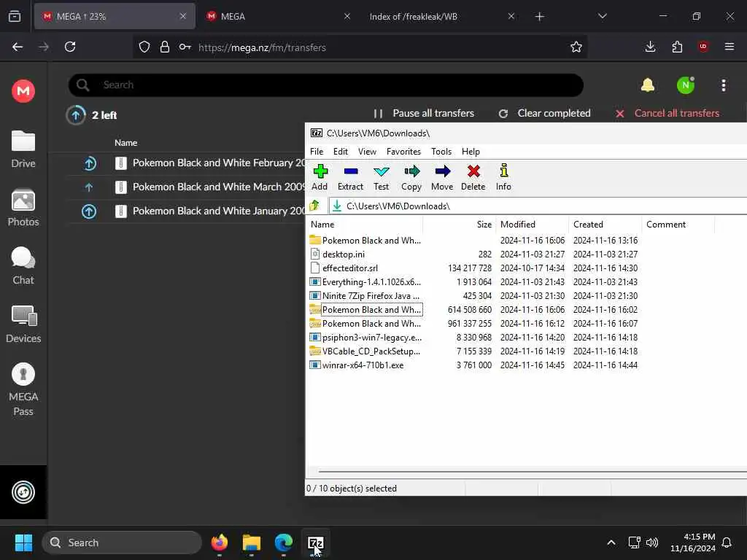The width and height of the screenshot is (747, 560).
Task: Open Photos in the MEGA sidebar
Action: 23,208
